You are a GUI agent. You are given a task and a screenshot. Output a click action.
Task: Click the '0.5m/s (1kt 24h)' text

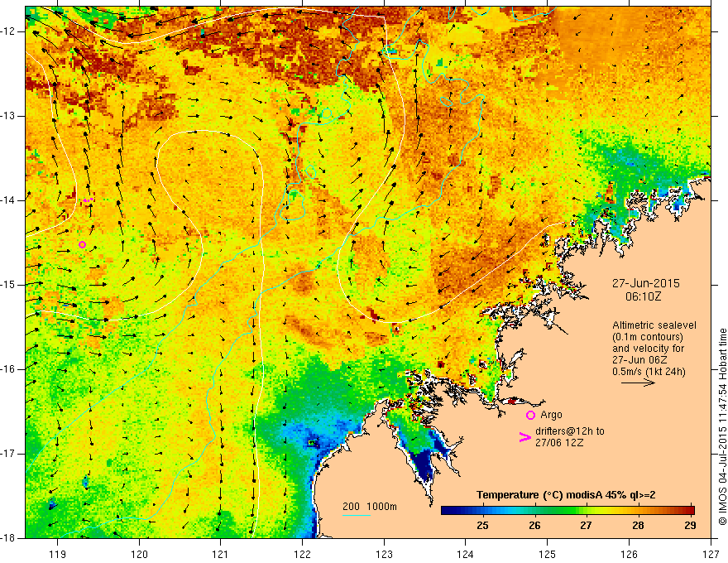pyautogui.click(x=649, y=372)
